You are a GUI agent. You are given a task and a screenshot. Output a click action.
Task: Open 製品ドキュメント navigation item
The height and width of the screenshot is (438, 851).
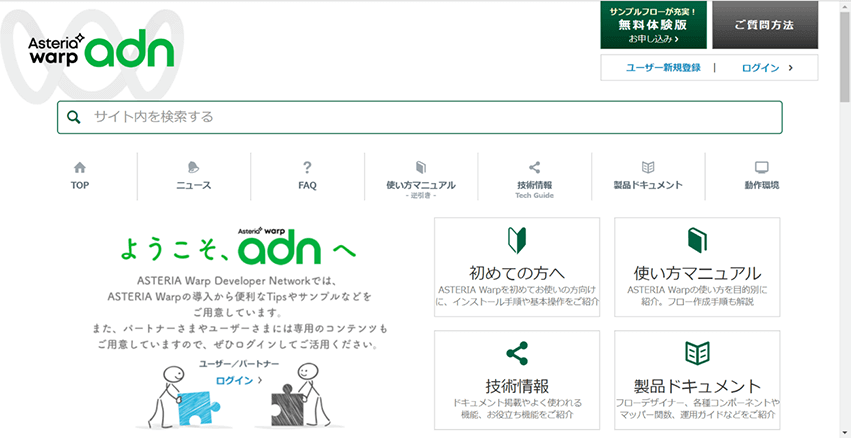tap(648, 176)
